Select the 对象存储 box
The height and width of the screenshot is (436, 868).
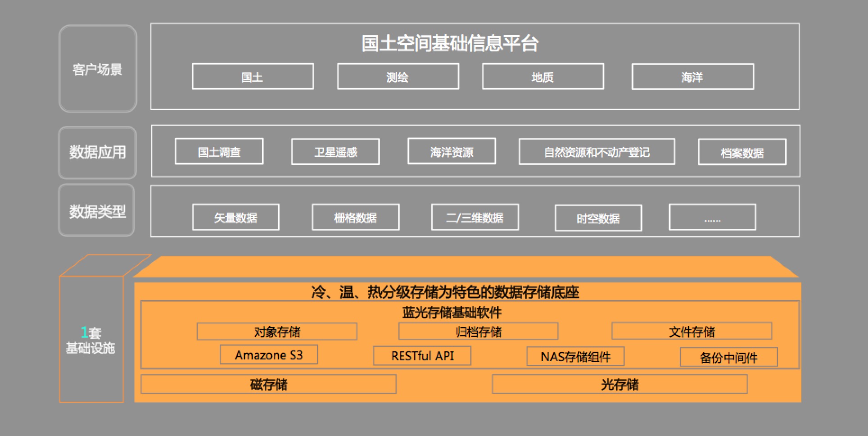coord(277,331)
